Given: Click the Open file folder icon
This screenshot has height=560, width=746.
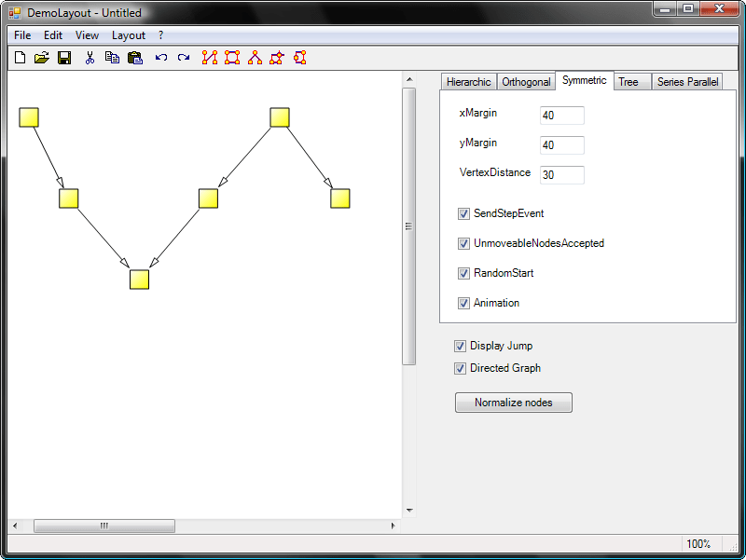Looking at the screenshot, I should click(42, 58).
